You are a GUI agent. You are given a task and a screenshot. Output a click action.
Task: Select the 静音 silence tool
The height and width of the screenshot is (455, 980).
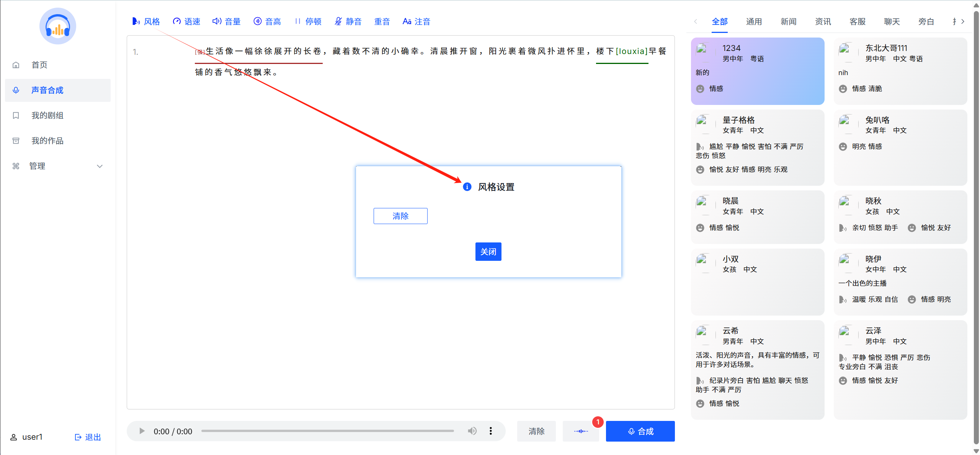click(x=348, y=21)
